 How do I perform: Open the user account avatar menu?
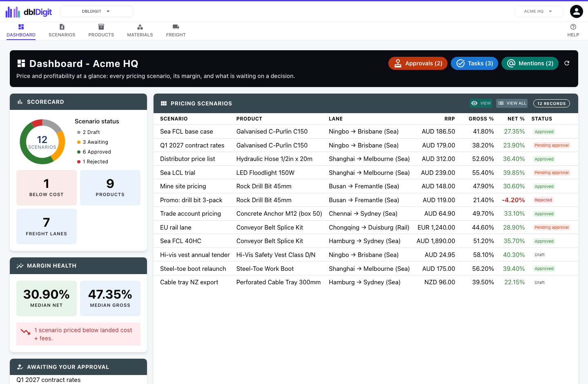coord(576,11)
